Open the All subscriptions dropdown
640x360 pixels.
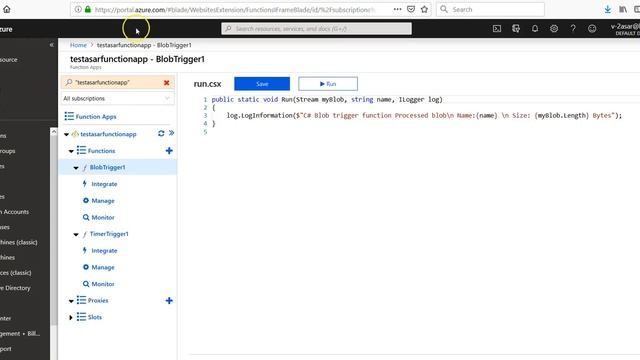tap(117, 98)
